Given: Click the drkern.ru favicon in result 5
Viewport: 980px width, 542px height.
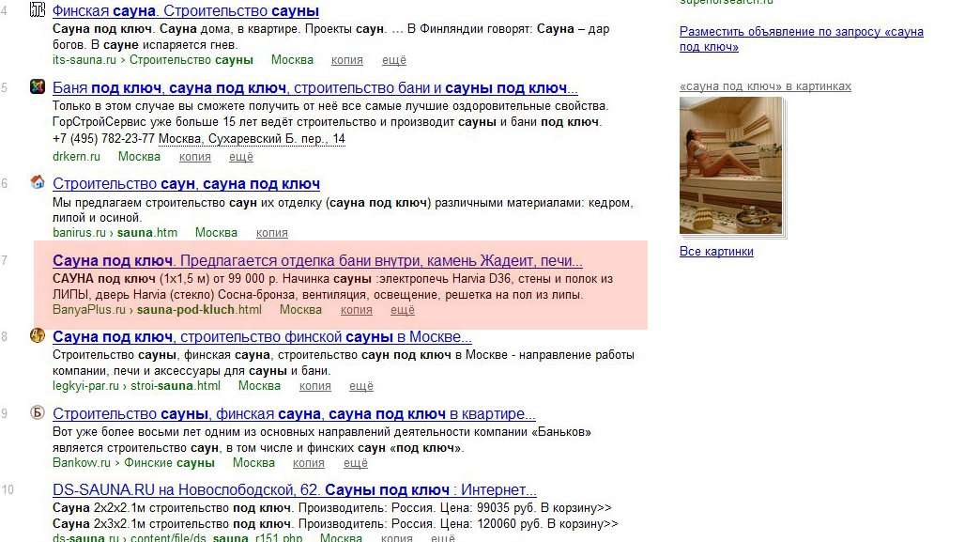Looking at the screenshot, I should tap(38, 87).
